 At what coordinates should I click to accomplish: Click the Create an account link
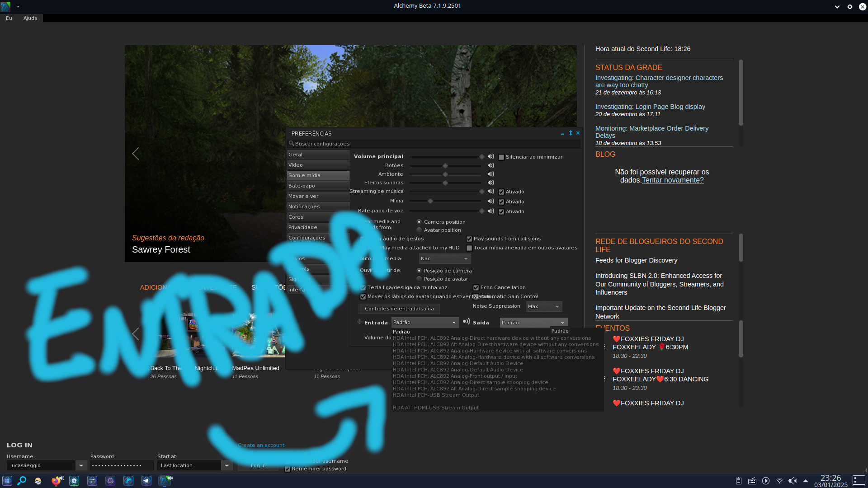pos(261,445)
